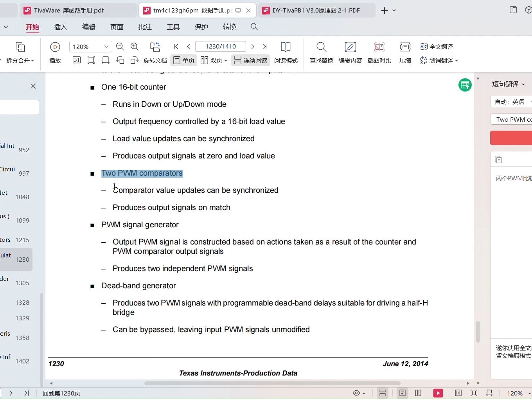Click the status bar fullscreen icon
Image resolution: width=532 pixels, height=399 pixels.
click(474, 393)
